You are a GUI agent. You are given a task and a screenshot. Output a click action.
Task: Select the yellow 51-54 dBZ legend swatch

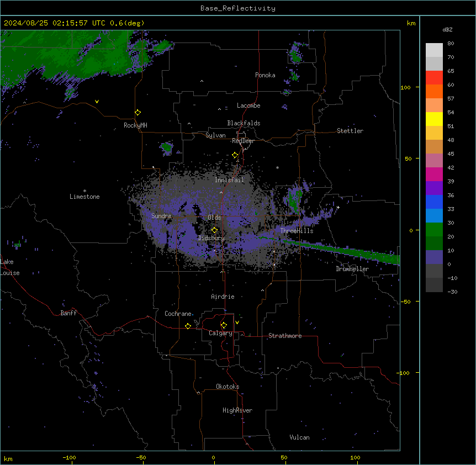click(x=434, y=119)
